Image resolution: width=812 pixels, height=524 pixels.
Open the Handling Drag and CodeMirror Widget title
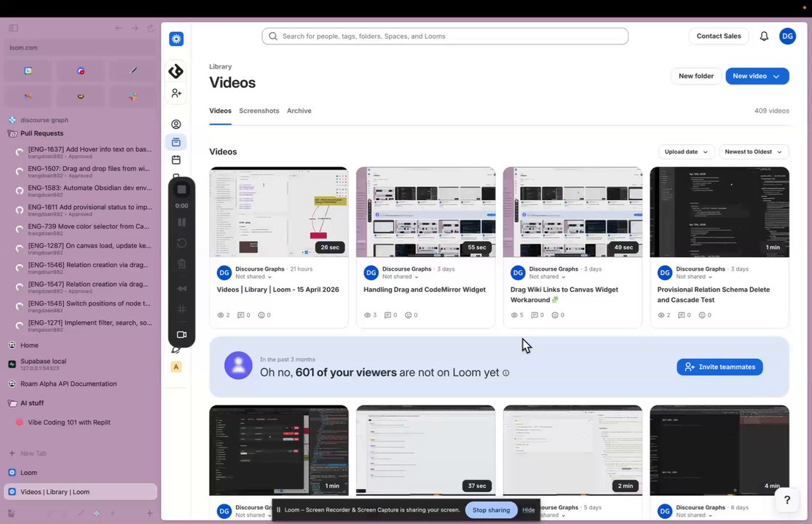(424, 290)
